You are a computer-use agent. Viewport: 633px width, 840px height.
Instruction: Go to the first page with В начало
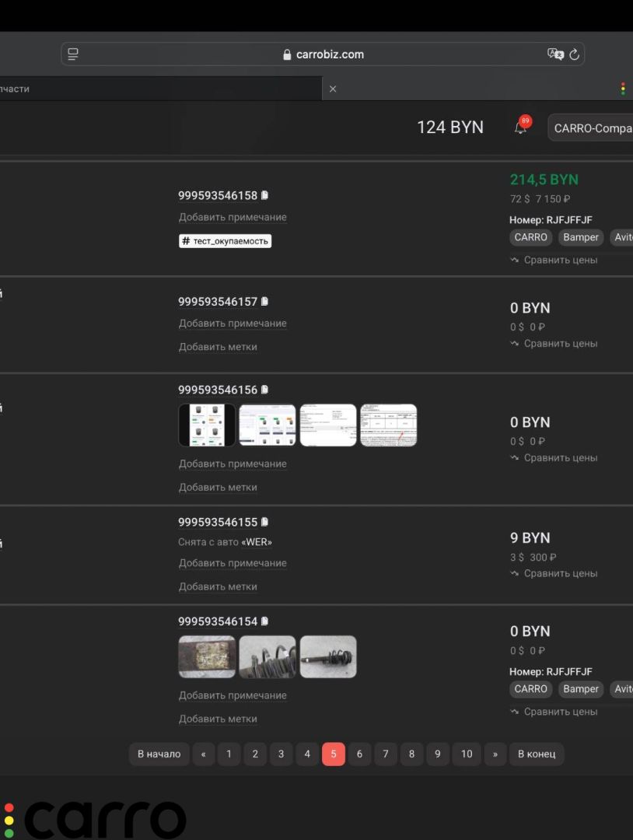159,754
